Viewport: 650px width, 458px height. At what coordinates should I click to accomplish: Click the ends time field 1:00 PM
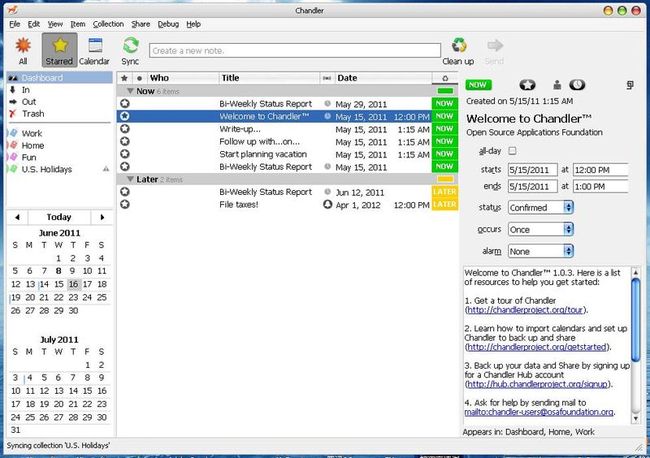[x=601, y=187]
